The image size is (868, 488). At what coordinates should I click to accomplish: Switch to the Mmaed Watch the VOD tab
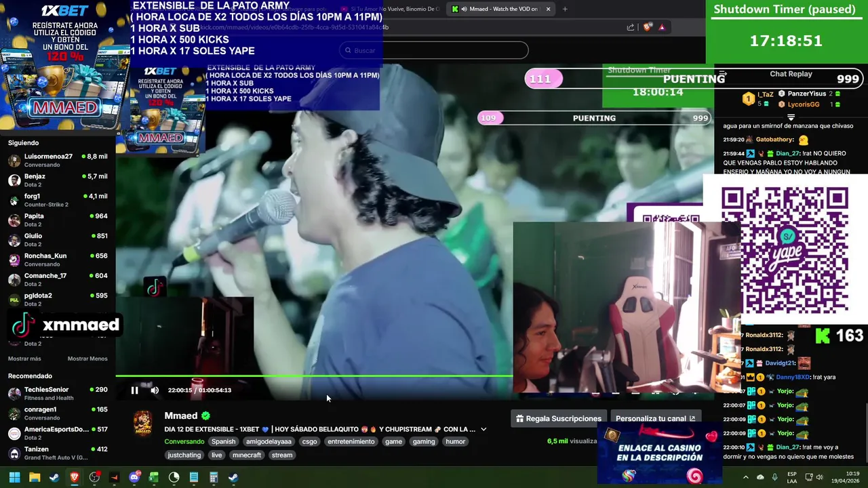click(500, 9)
